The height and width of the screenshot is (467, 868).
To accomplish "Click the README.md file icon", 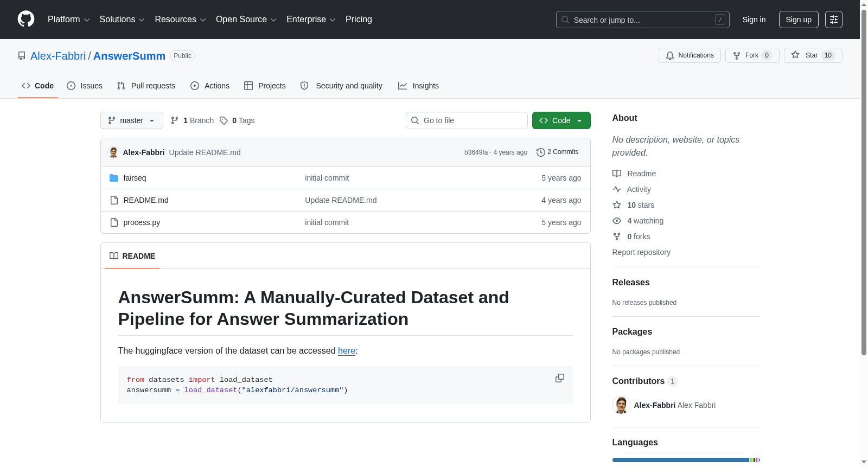I will (114, 200).
